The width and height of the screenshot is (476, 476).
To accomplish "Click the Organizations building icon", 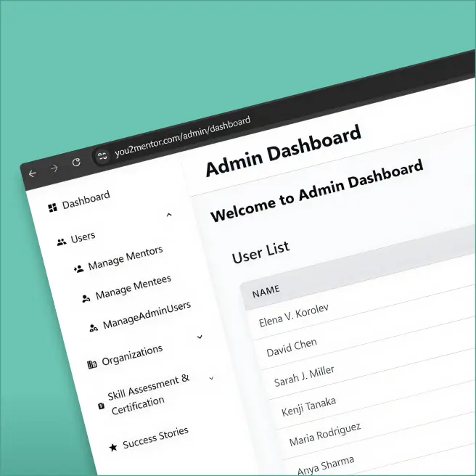I will pos(92,364).
